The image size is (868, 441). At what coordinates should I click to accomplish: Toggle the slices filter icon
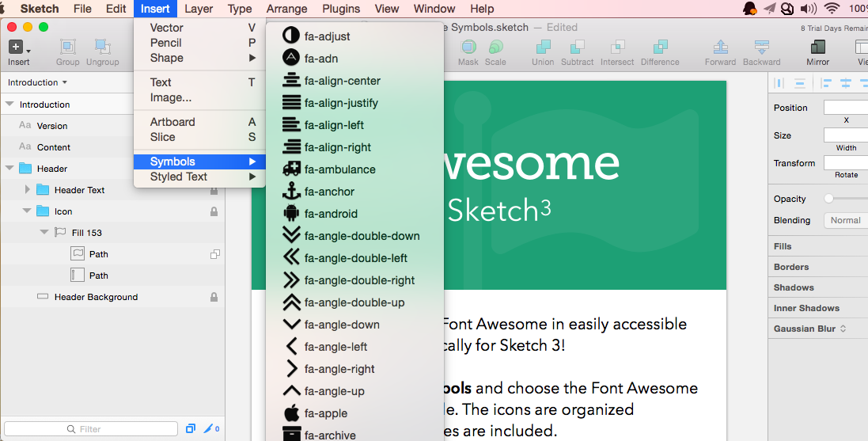tap(213, 429)
